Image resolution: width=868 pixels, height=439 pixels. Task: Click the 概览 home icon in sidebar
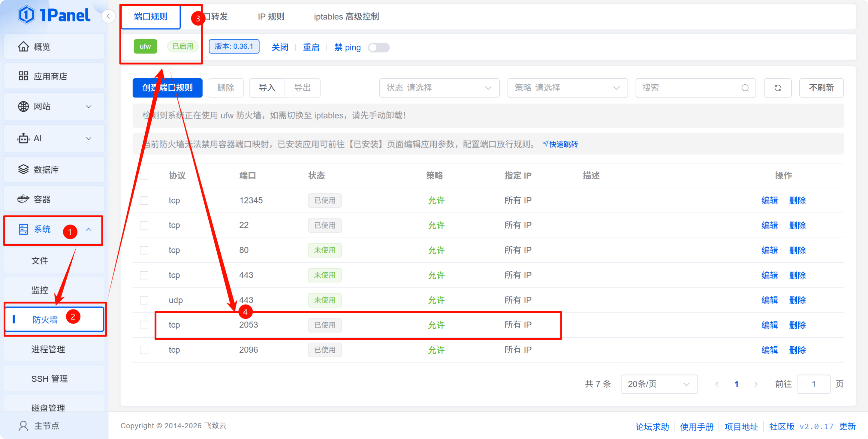[x=23, y=47]
